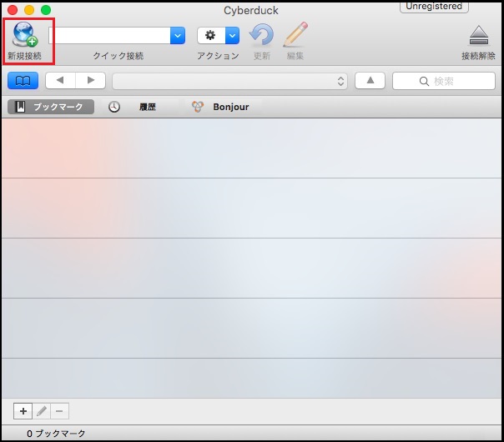The width and height of the screenshot is (504, 442).
Task: Switch to the Bonjour tab
Action: tap(222, 107)
